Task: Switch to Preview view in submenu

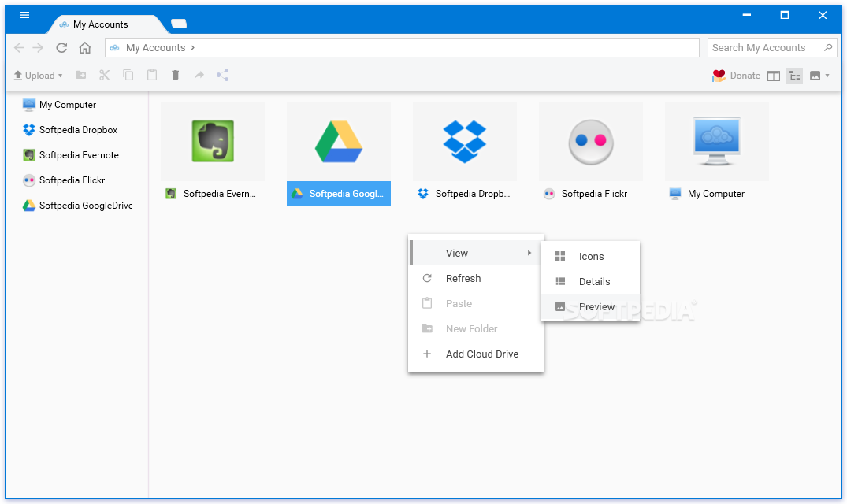Action: point(590,306)
